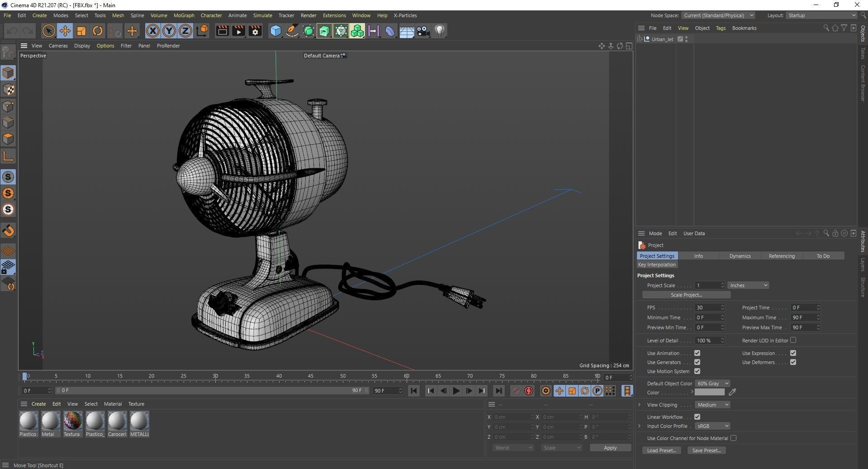Click the Make Editable icon on left toolbar
The width and height of the screenshot is (868, 469).
click(8, 52)
